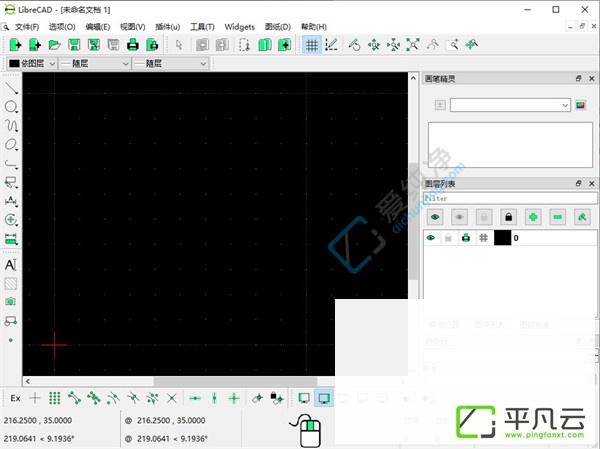Open the 工具(T) menu
The height and width of the screenshot is (449, 600).
pos(202,27)
